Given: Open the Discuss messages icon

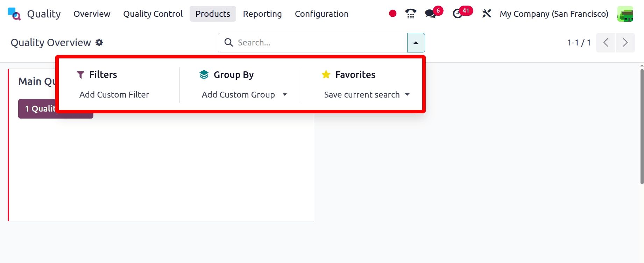Looking at the screenshot, I should point(430,14).
